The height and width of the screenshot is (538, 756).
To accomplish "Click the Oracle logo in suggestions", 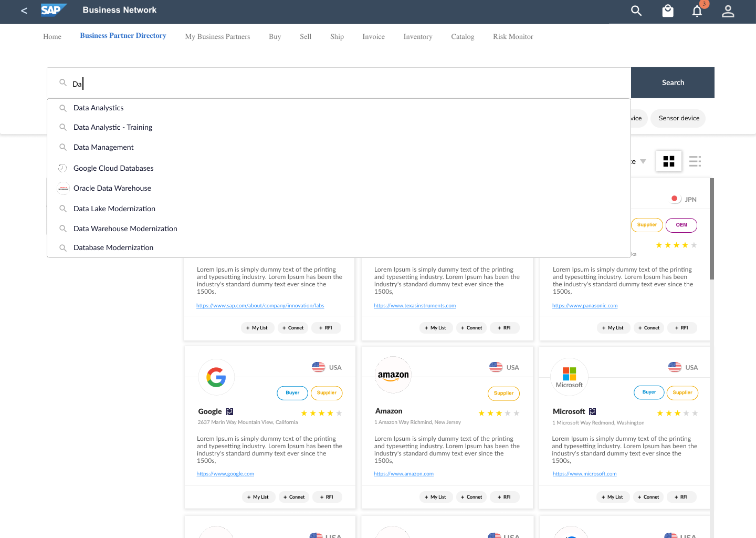I will 63,188.
